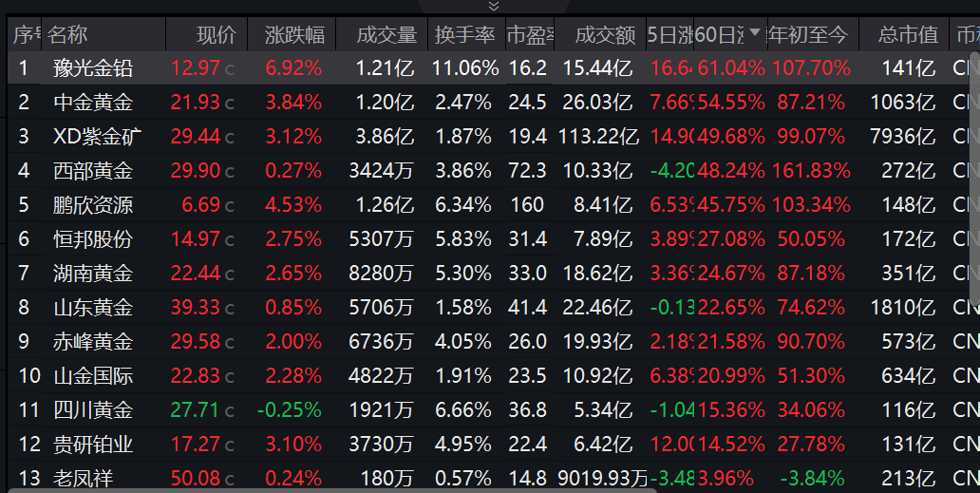Click the 年初至今 column header
Image resolution: width=980 pixels, height=493 pixels.
808,35
